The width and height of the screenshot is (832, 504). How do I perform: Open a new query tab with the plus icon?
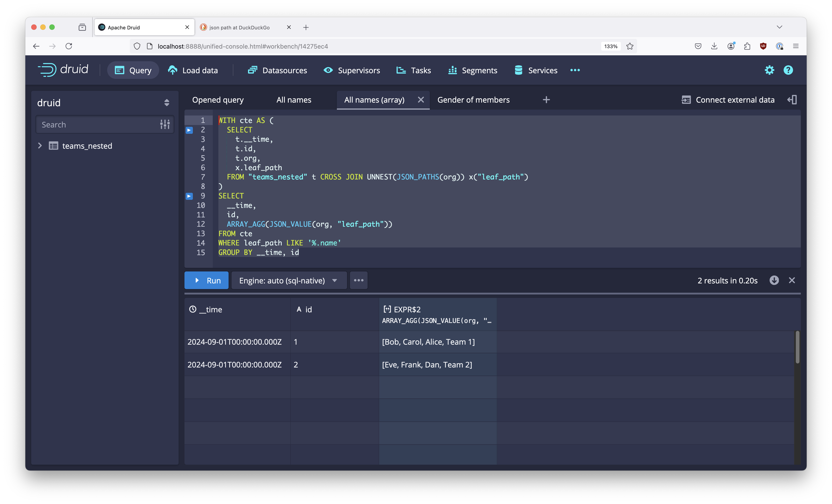[546, 100]
